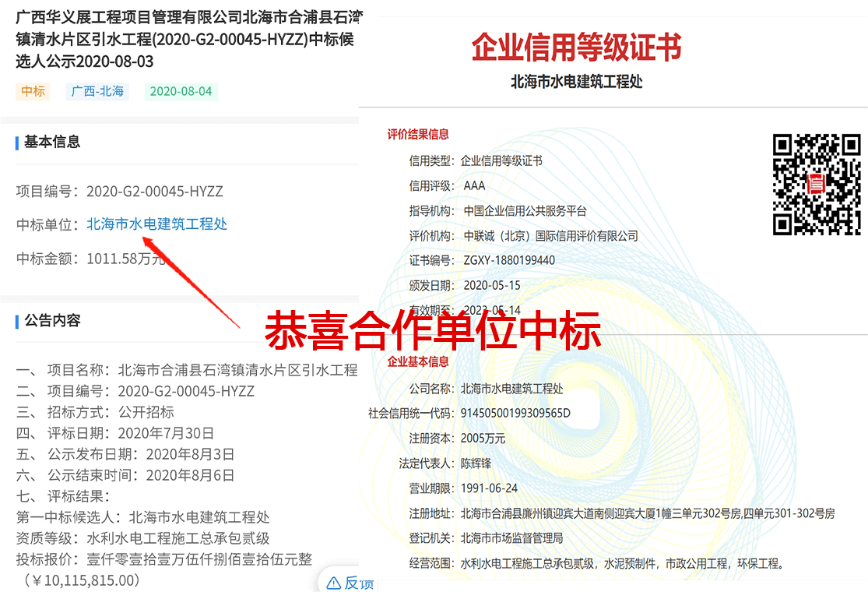868x592 pixels.
Task: Select the 基本信息 section heading
Action: [52, 142]
